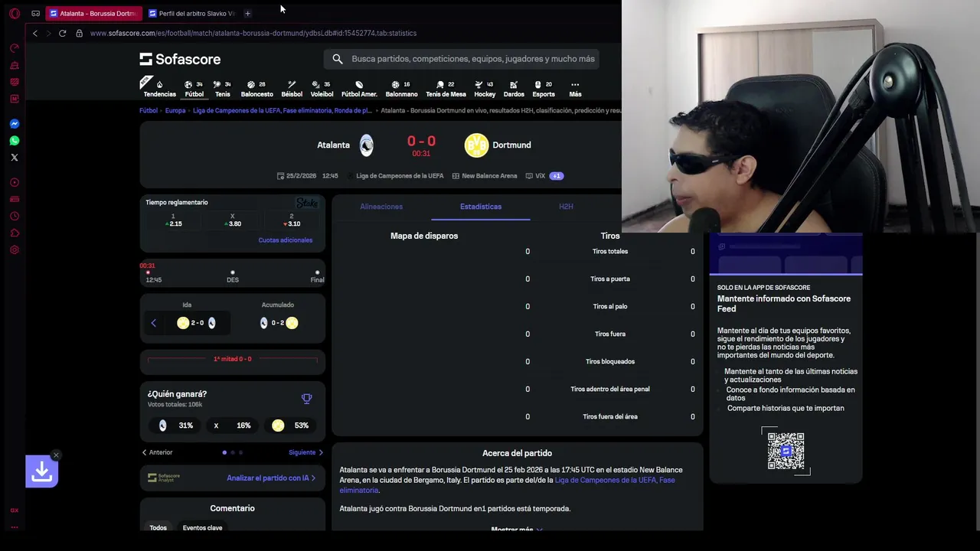Open Messenger in Opera sidebar

tap(14, 123)
